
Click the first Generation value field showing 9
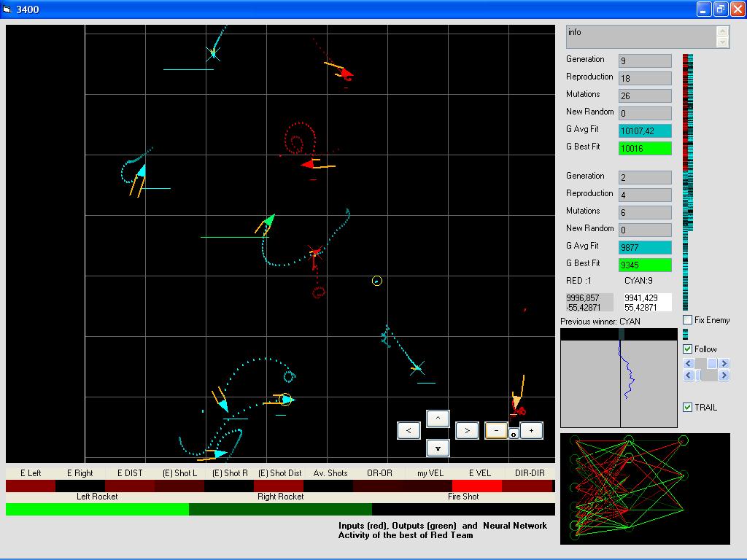coord(645,61)
